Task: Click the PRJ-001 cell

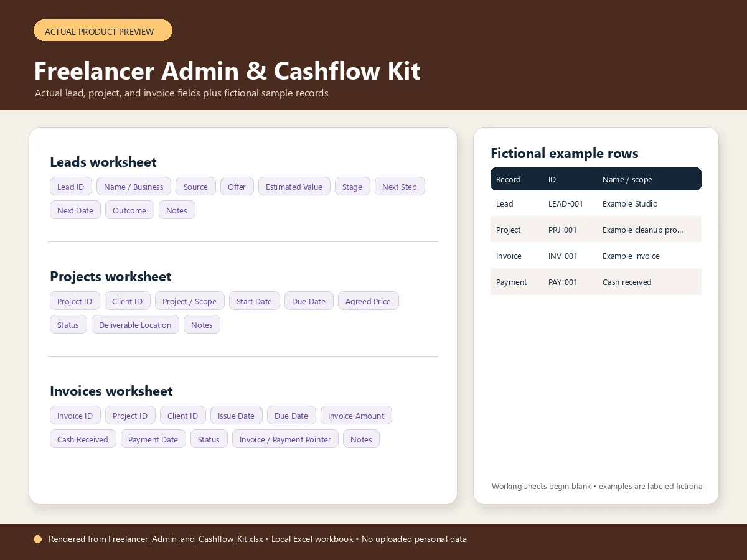Action: pos(563,230)
